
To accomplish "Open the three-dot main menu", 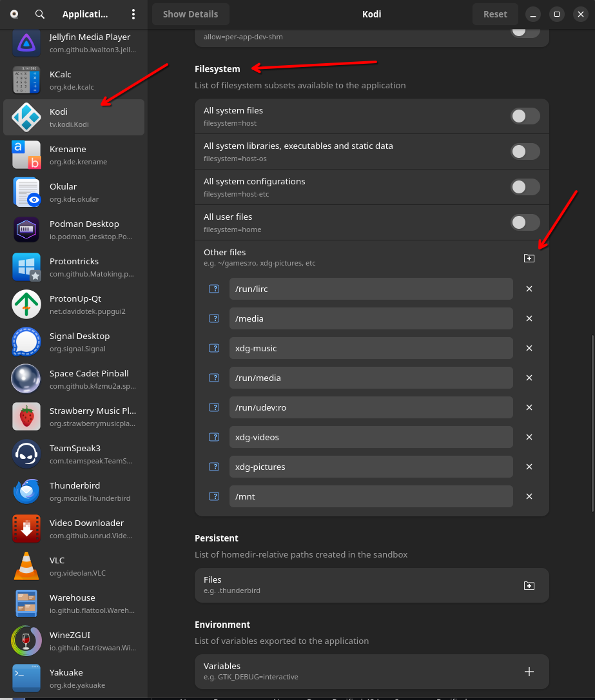I will click(133, 14).
